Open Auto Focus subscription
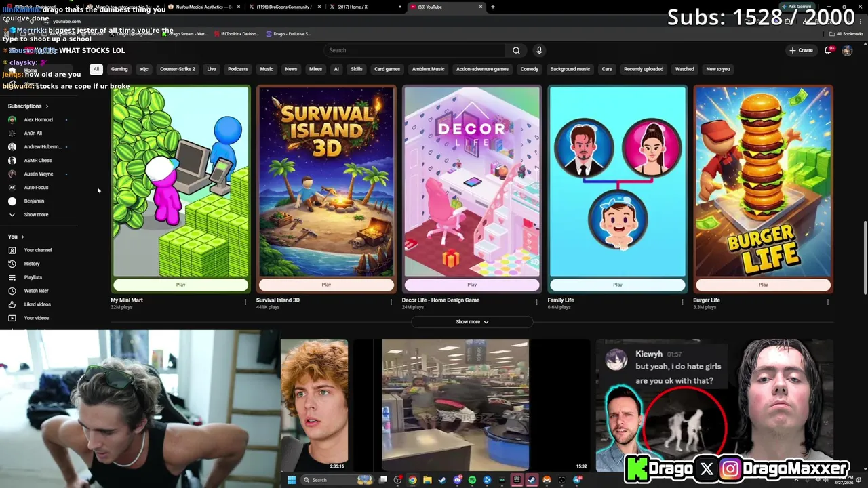 [37, 188]
